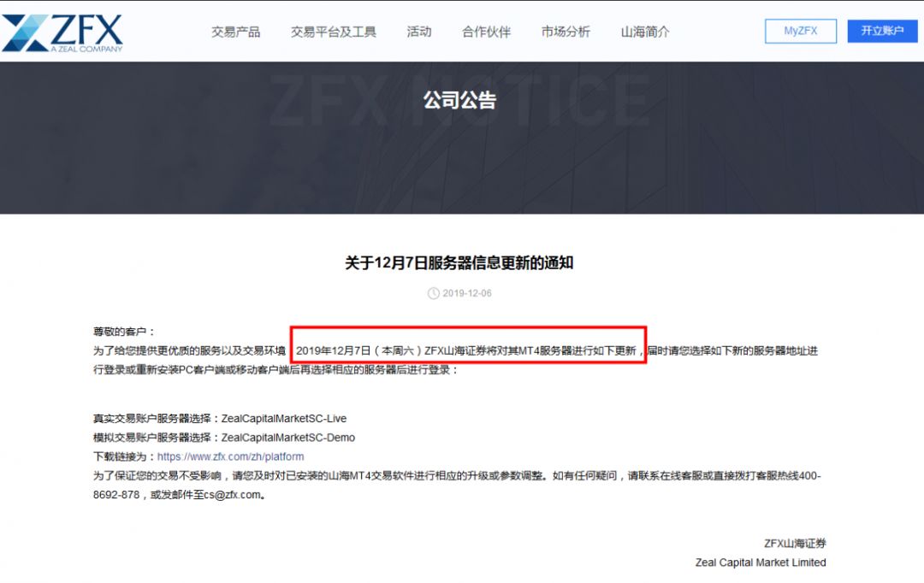Click the MyZFX button
Viewport: 924px width, 583px height.
pos(800,32)
